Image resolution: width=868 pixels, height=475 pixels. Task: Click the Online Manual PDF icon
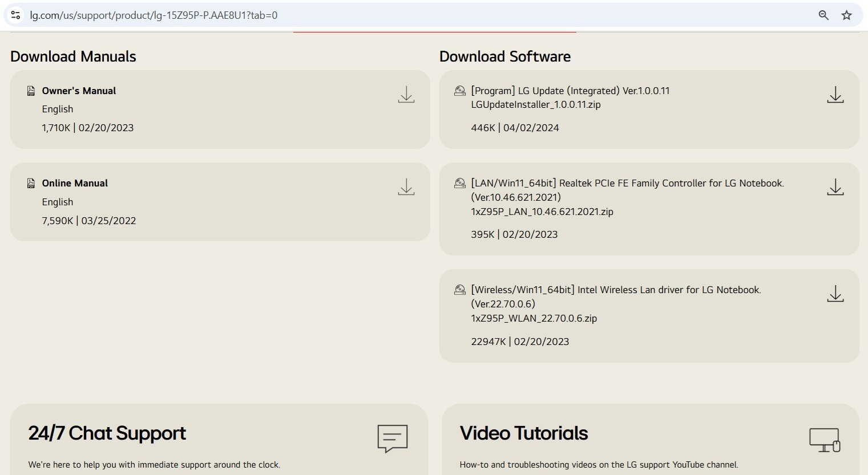(31, 183)
